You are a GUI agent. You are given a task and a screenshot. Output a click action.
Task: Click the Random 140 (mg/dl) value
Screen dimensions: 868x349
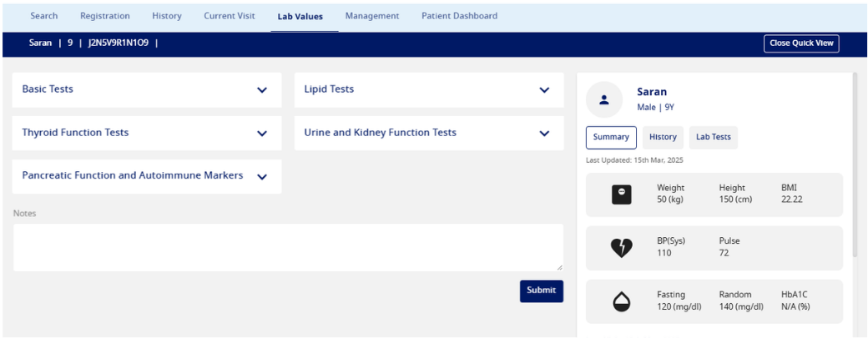pyautogui.click(x=741, y=301)
